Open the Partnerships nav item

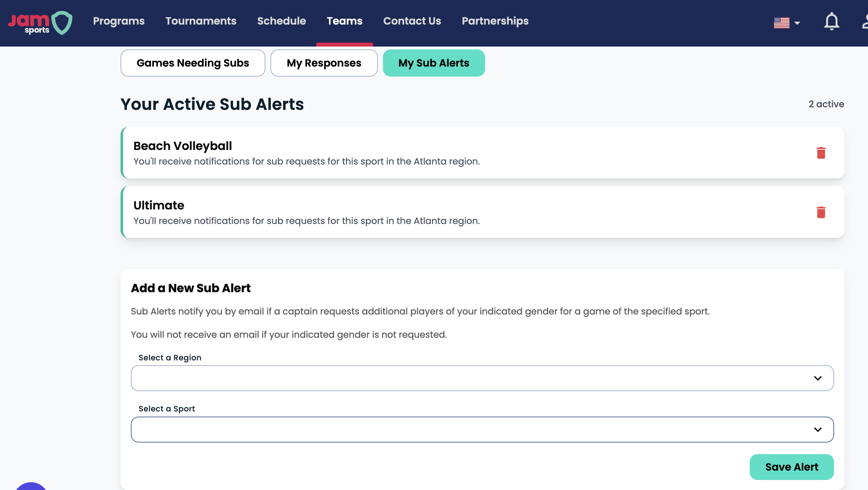click(495, 21)
